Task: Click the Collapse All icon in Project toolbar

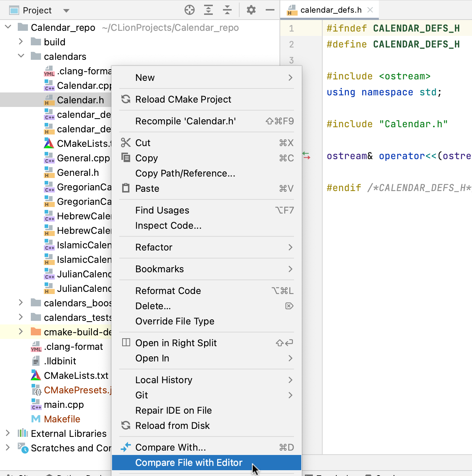Action: [227, 10]
